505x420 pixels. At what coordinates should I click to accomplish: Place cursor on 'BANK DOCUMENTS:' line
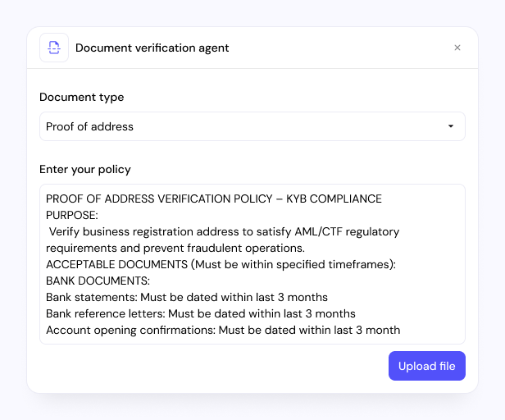tap(93, 281)
